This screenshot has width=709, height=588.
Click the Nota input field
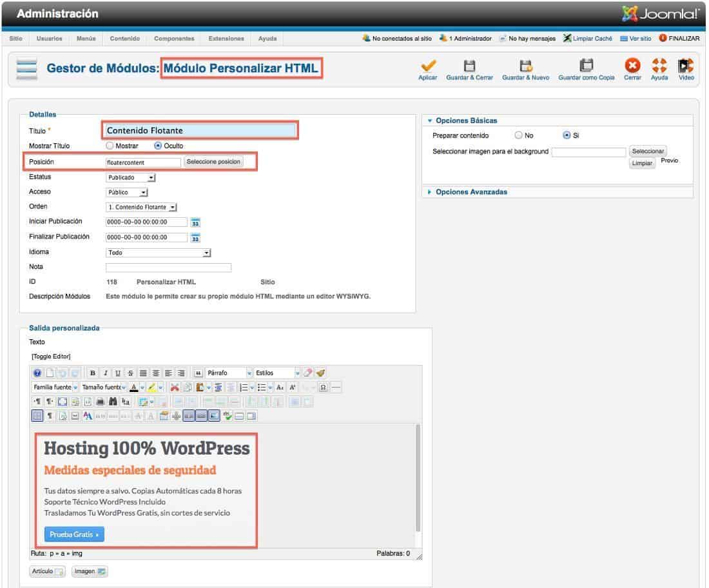click(x=168, y=268)
